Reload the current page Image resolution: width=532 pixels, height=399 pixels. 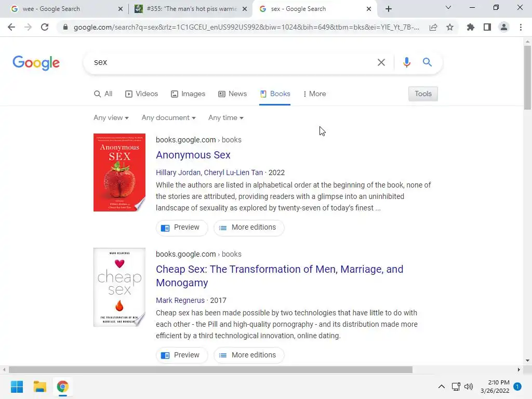click(45, 27)
